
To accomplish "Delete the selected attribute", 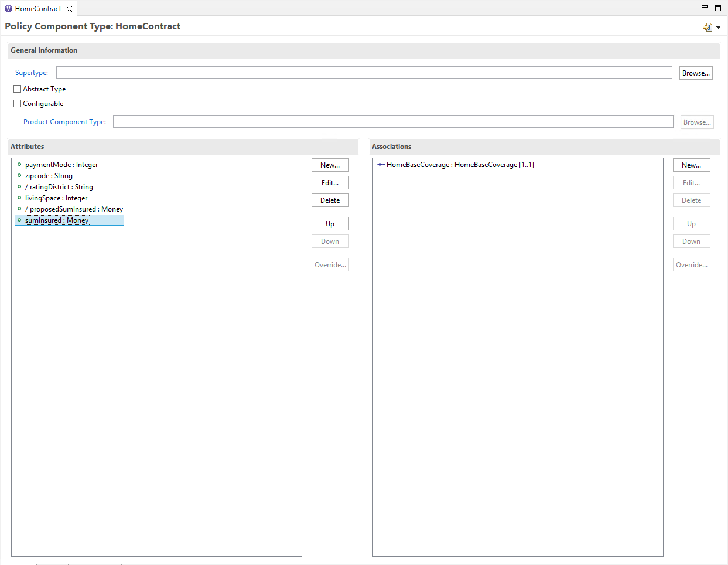I will (x=330, y=200).
